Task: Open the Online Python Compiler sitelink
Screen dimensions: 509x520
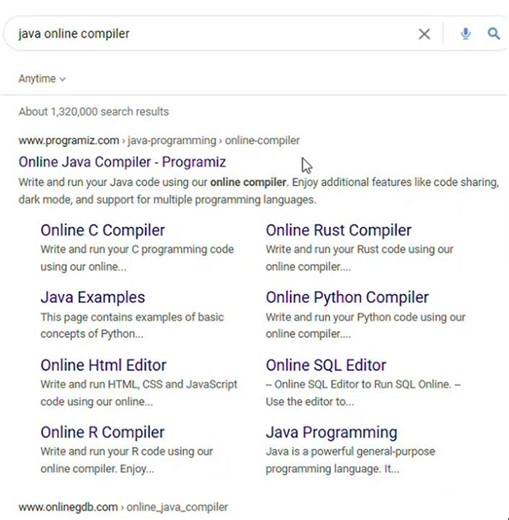Action: pyautogui.click(x=347, y=297)
